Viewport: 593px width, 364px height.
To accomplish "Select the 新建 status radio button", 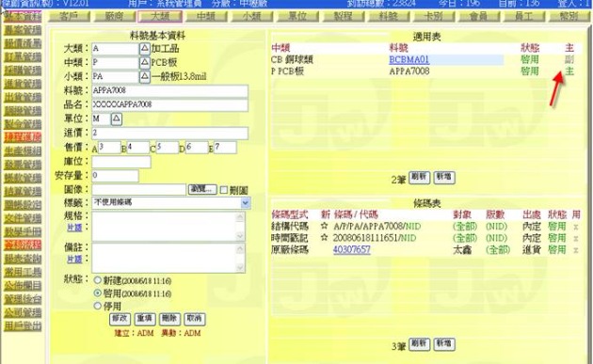I will 98,280.
